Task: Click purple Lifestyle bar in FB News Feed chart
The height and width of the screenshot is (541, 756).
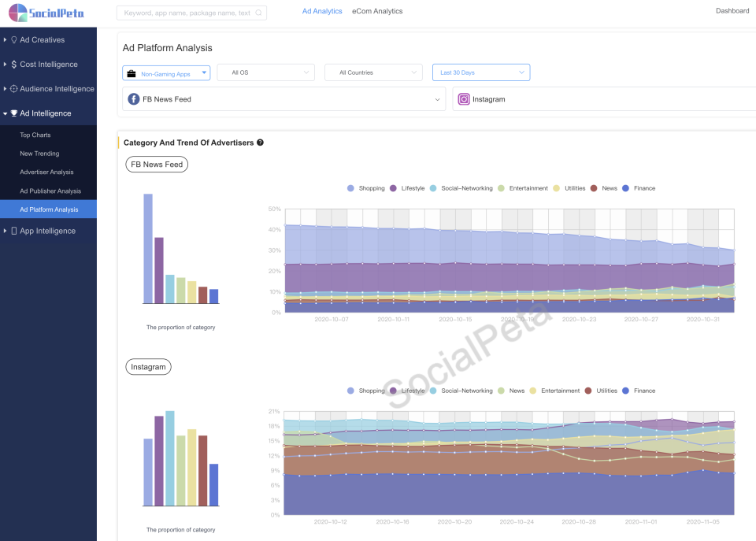Action: (x=159, y=270)
